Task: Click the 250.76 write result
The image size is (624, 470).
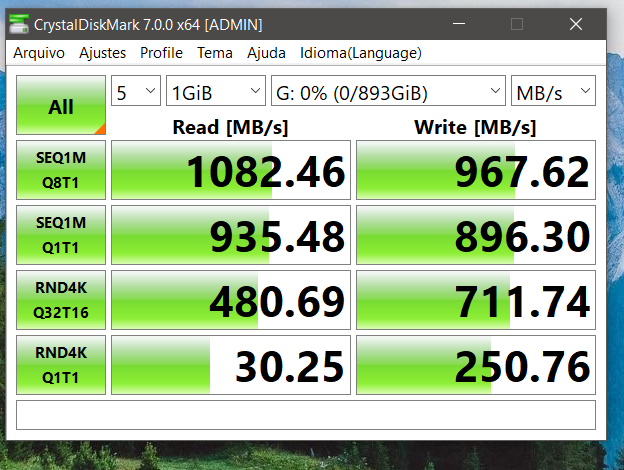Action: click(476, 365)
